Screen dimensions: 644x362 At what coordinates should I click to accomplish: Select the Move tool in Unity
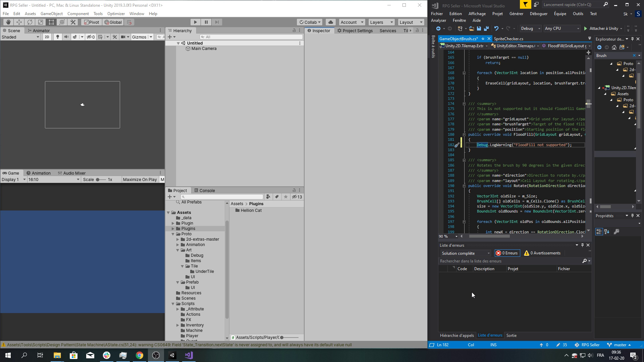coord(19,22)
